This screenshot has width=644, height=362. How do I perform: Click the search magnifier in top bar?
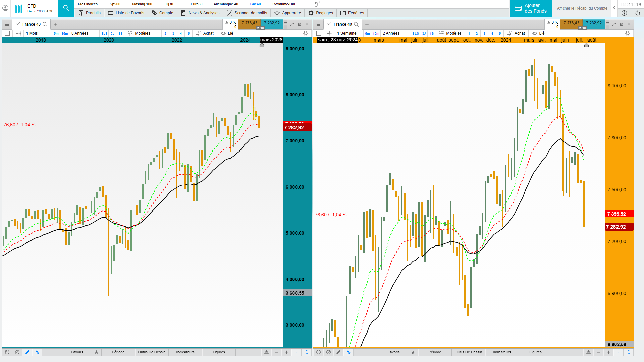tap(66, 8)
